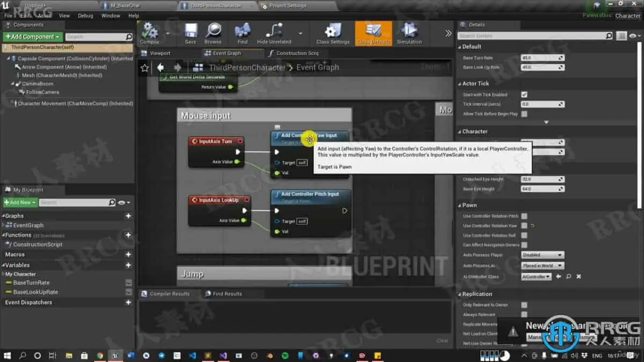Enable Use Controller Rotation Pitch
Image resolution: width=644 pixels, height=362 pixels.
pos(524,216)
